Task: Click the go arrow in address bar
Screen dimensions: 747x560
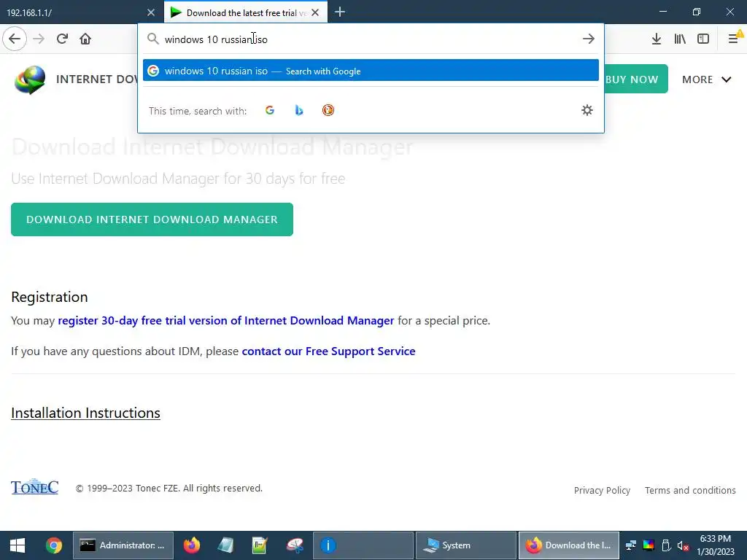Action: click(589, 39)
